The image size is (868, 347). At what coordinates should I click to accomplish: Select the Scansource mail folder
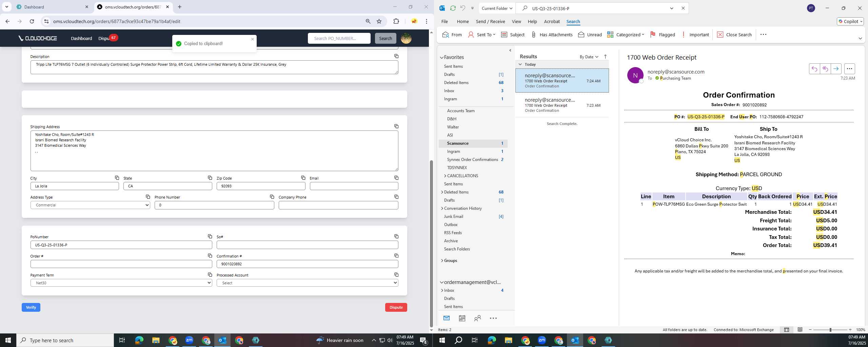(x=473, y=143)
